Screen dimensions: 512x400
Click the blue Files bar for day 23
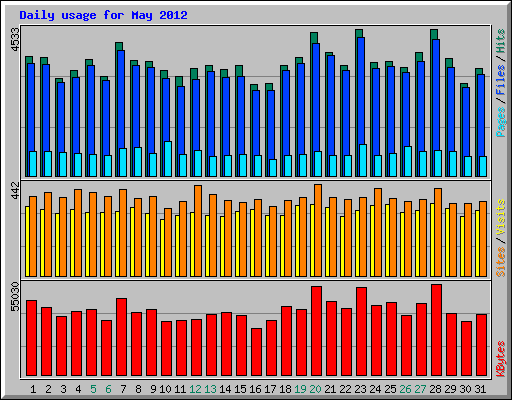(x=361, y=90)
